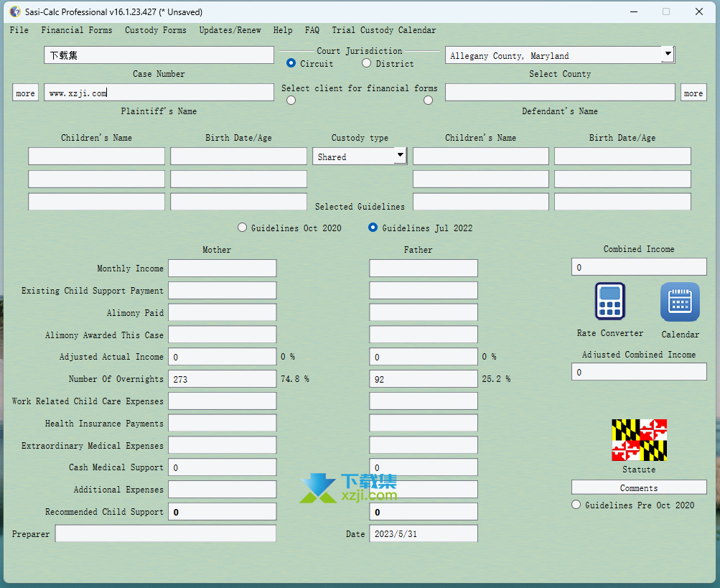The width and height of the screenshot is (720, 588).
Task: Click Mother's Extraordinary Medical Expenses field
Action: pos(223,445)
